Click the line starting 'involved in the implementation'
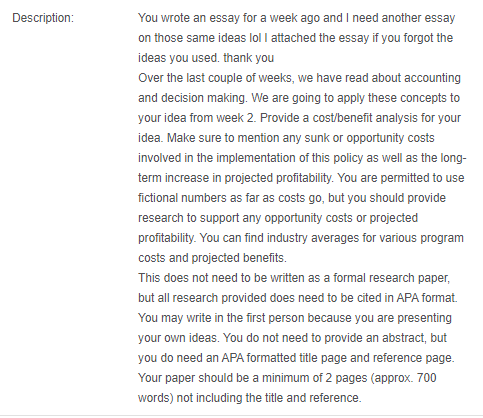 tap(302, 158)
